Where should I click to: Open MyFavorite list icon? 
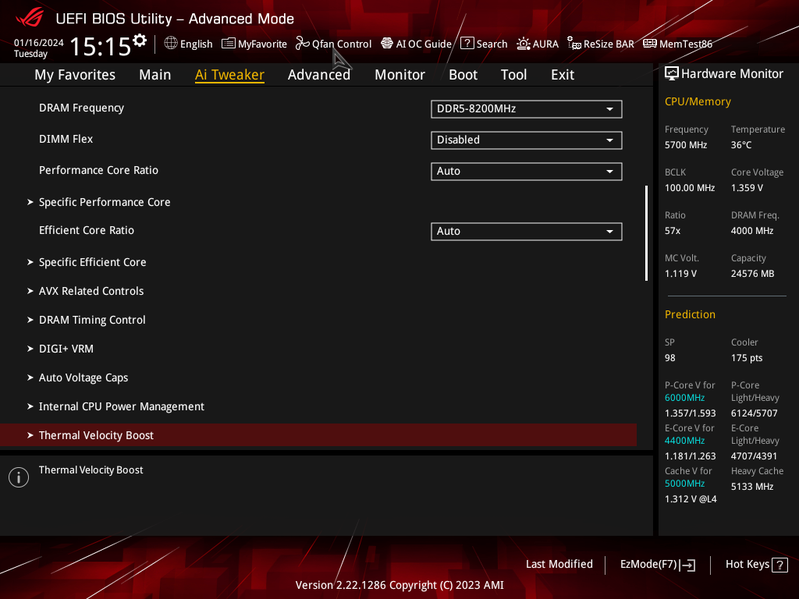click(228, 43)
